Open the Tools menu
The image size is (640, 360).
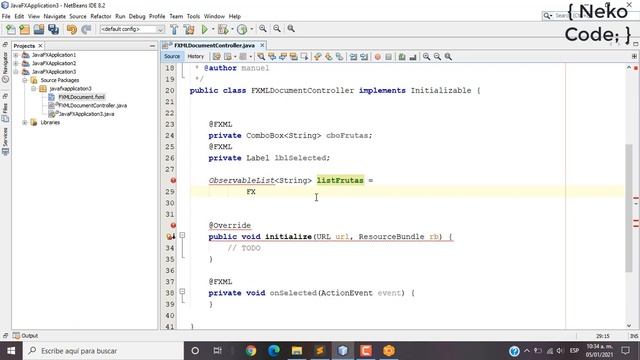(193, 16)
